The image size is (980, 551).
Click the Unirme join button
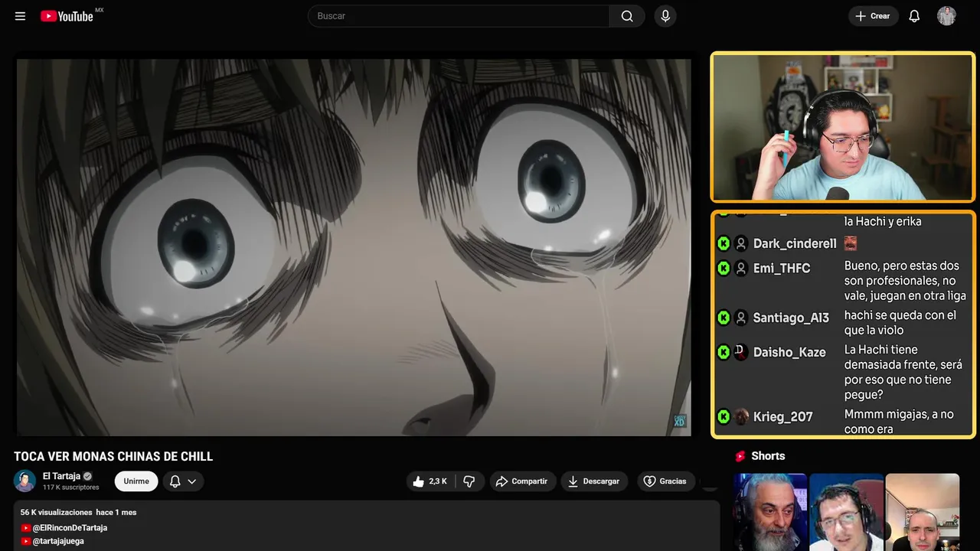136,481
